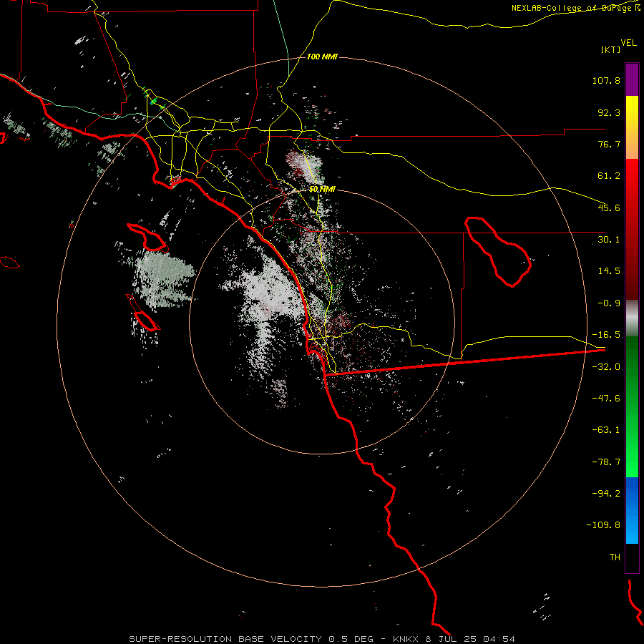Click the 50 NMI range ring label
This screenshot has width=644, height=644.
pos(322,190)
